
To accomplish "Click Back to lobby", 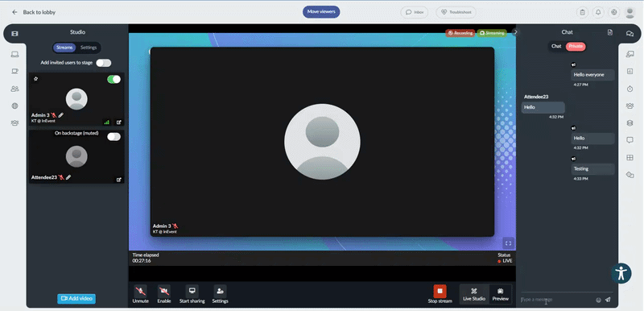I will [39, 12].
